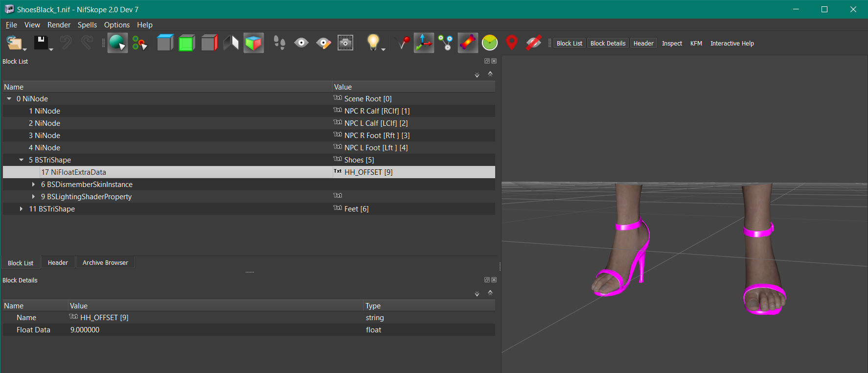The height and width of the screenshot is (373, 868).
Task: Float the Block Details panel
Action: (487, 280)
